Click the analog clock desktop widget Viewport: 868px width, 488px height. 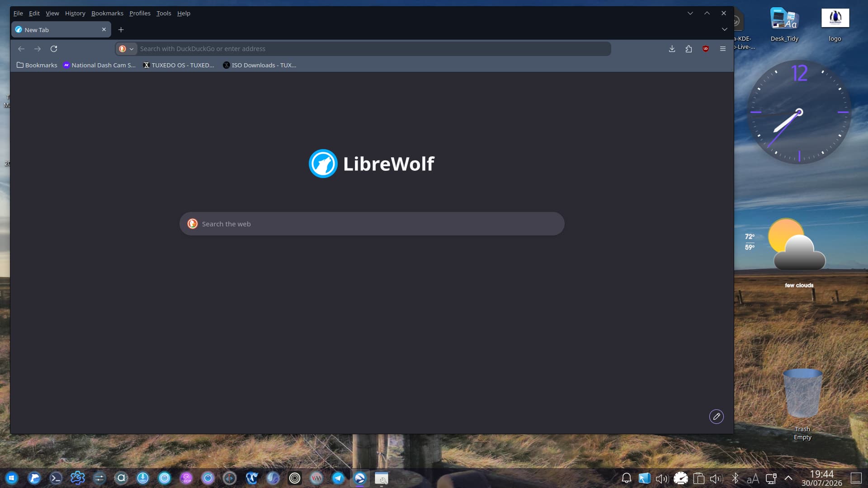point(799,112)
